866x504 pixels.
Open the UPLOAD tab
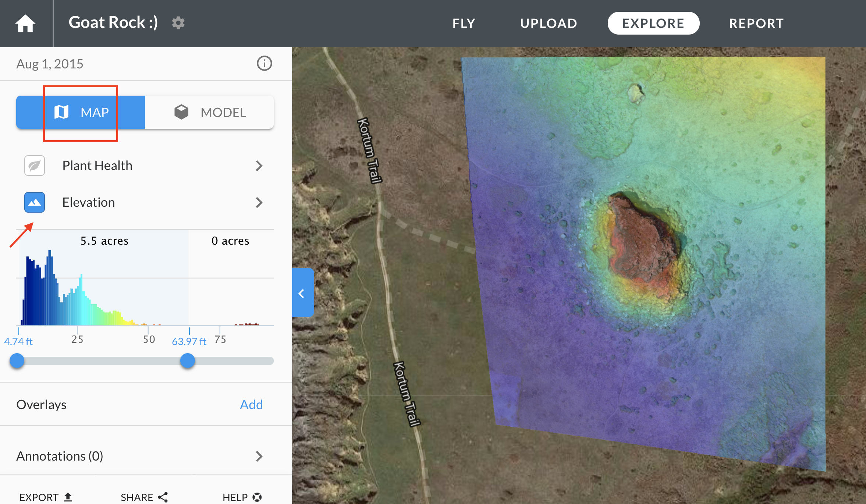click(x=549, y=24)
